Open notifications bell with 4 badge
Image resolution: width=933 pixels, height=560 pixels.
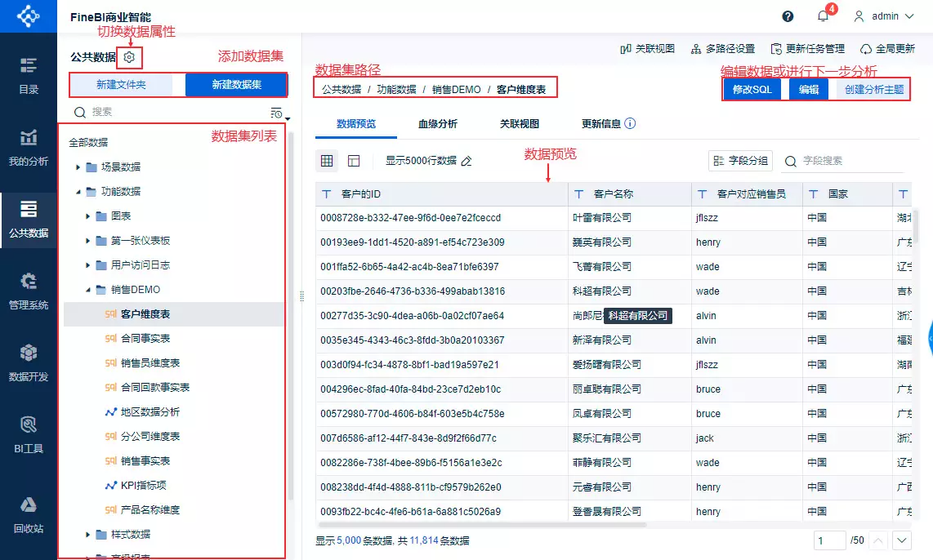(824, 16)
